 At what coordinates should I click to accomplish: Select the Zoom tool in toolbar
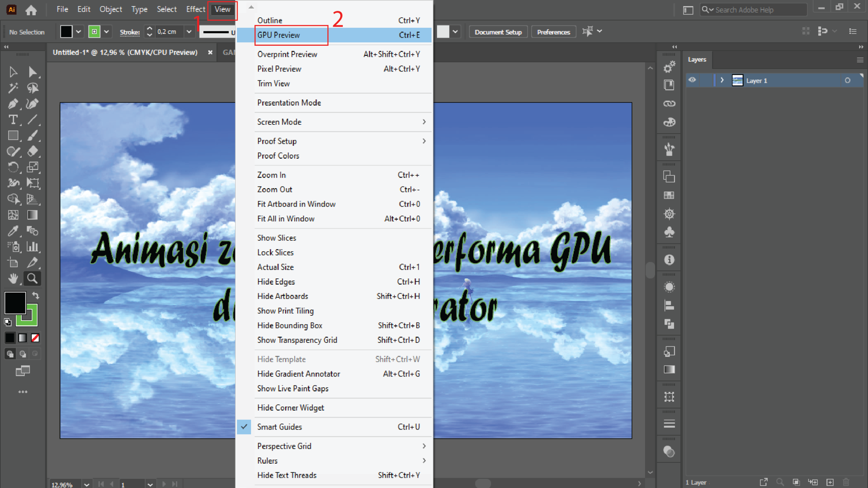point(32,278)
